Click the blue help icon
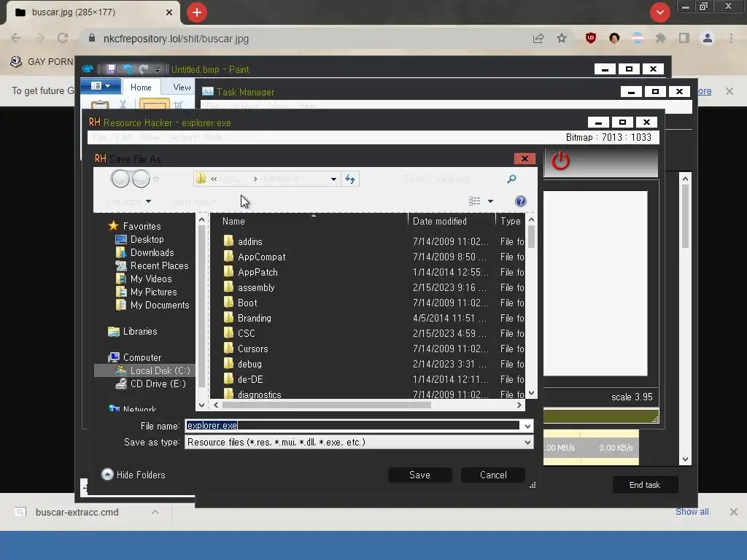 pyautogui.click(x=521, y=201)
